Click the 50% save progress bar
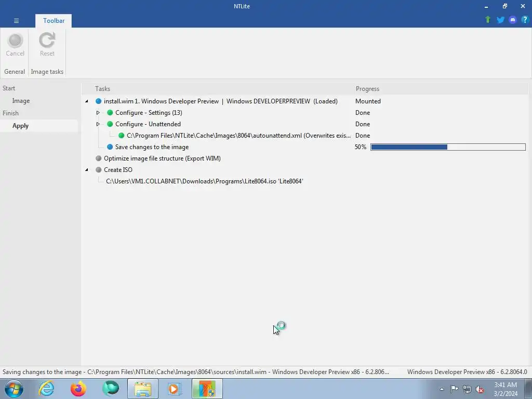 pos(448,147)
